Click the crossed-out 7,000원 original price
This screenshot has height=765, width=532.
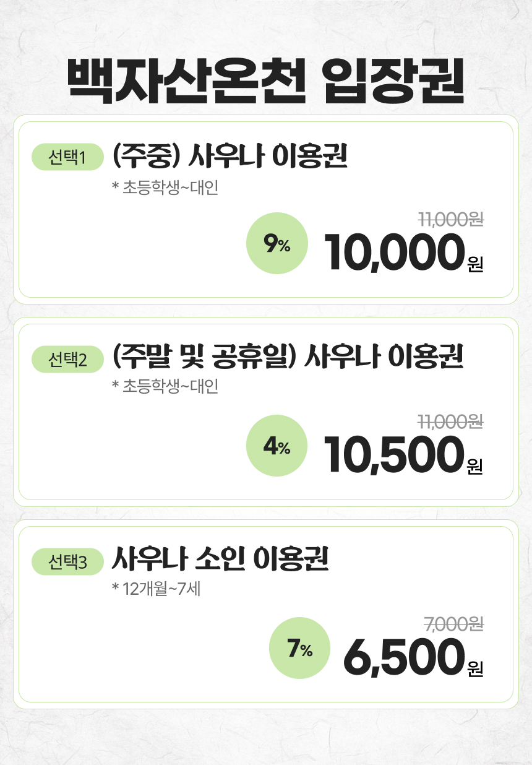click(454, 624)
